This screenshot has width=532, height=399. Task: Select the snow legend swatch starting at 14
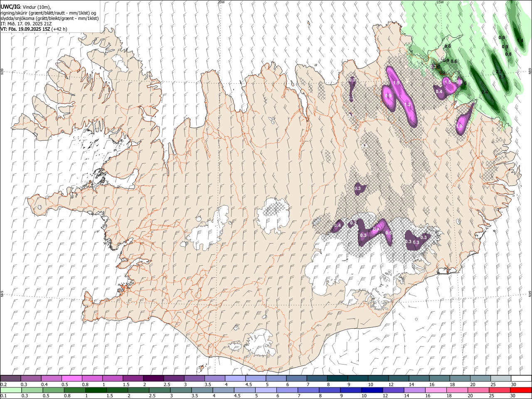419,378
